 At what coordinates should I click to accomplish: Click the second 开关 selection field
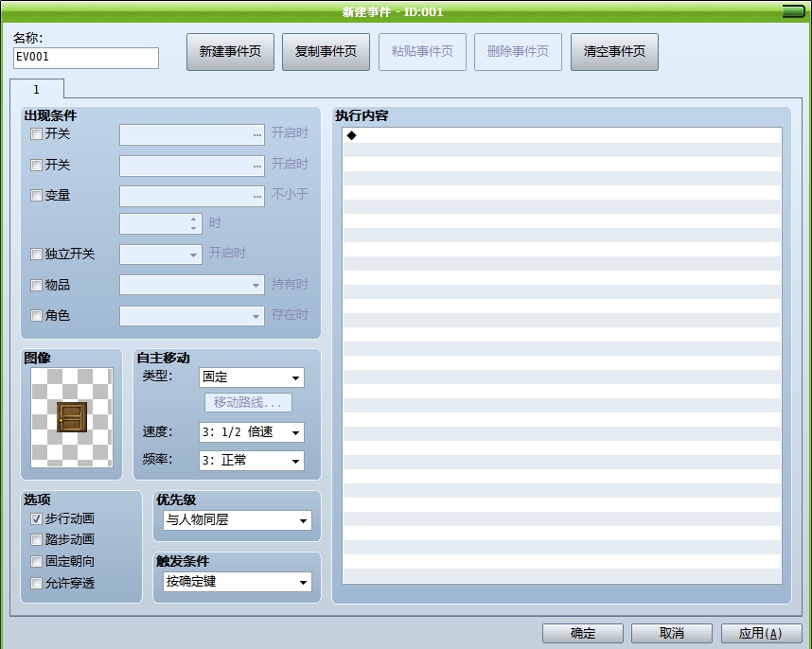(x=192, y=166)
